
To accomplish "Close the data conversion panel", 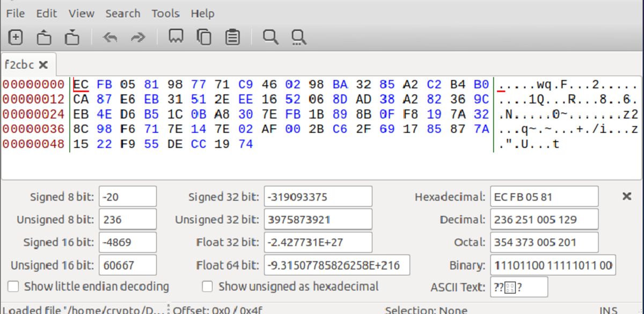I will (x=626, y=196).
